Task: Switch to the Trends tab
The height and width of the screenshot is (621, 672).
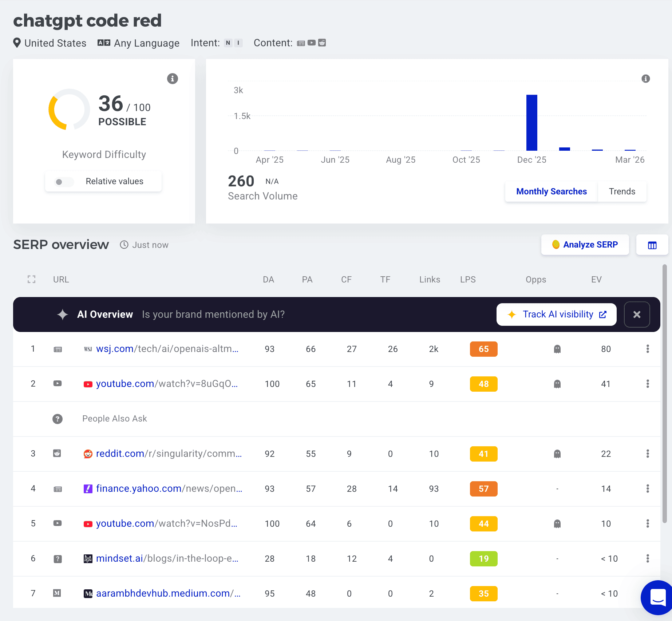Action: [622, 191]
